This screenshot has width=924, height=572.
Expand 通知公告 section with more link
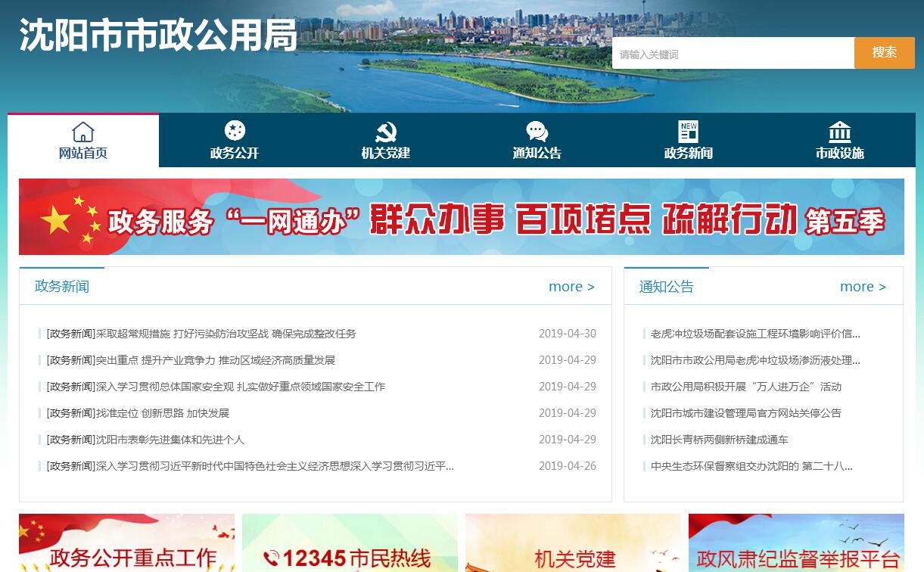pyautogui.click(x=863, y=287)
